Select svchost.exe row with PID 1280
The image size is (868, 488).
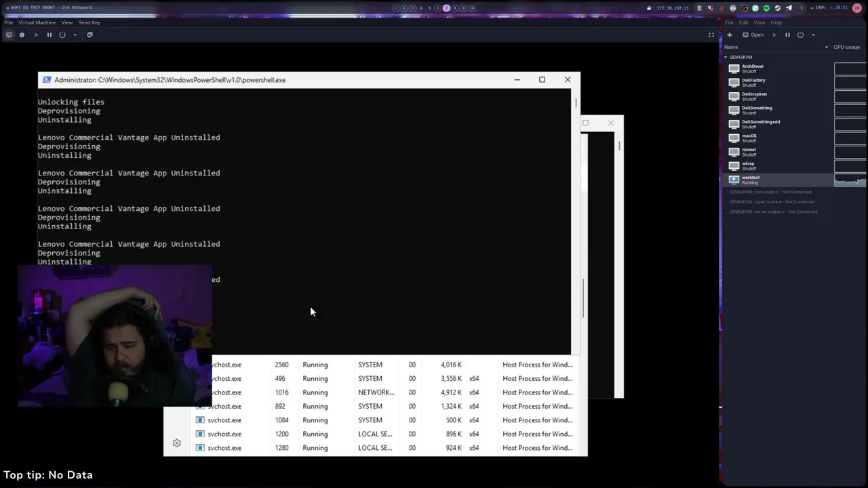(384, 448)
